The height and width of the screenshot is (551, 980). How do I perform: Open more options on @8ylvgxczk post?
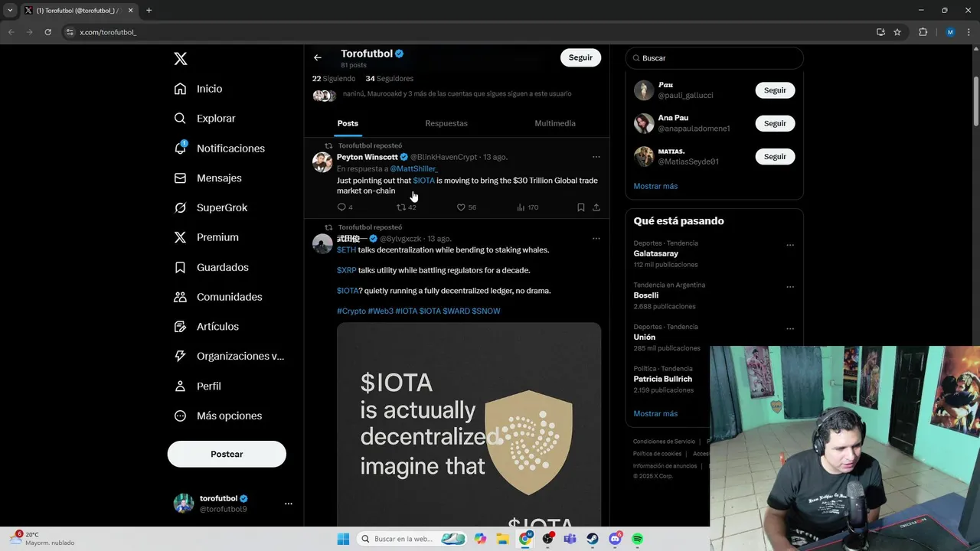[596, 239]
